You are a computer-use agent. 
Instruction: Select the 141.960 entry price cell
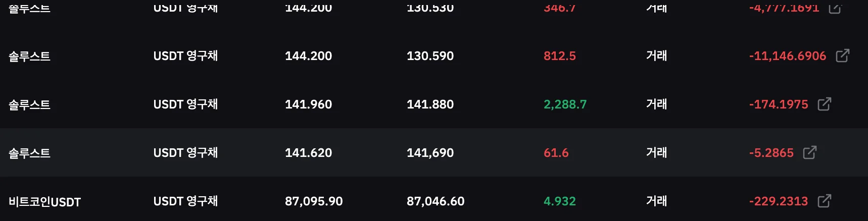(x=308, y=104)
